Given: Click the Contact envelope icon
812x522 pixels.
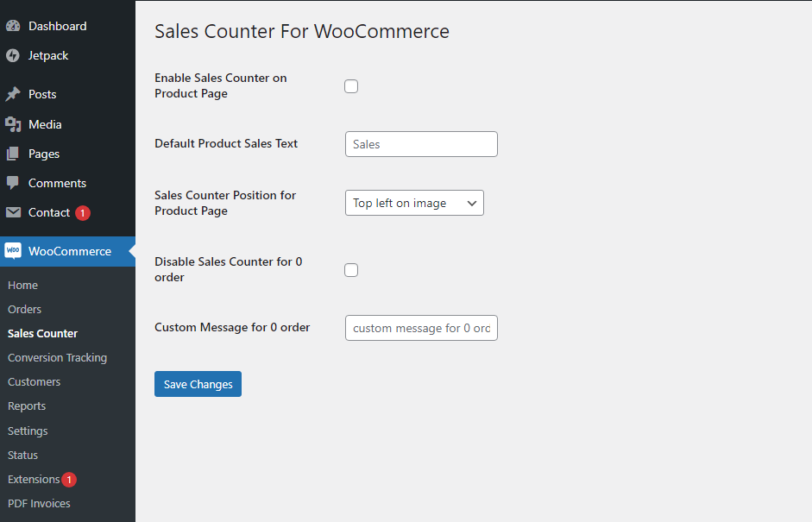Looking at the screenshot, I should click(13, 212).
